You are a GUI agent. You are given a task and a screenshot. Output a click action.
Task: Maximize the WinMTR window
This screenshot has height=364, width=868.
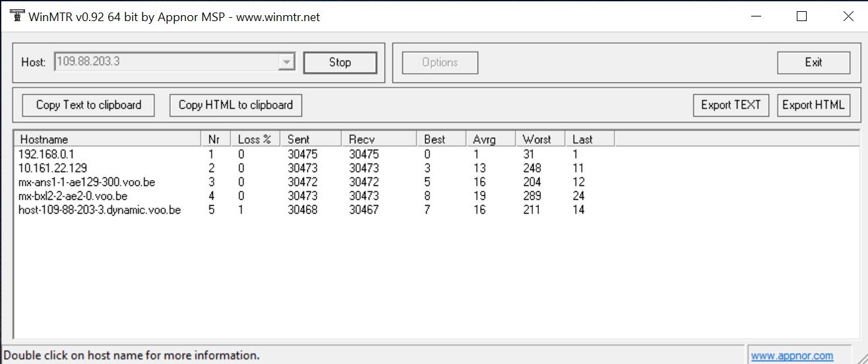coord(801,16)
